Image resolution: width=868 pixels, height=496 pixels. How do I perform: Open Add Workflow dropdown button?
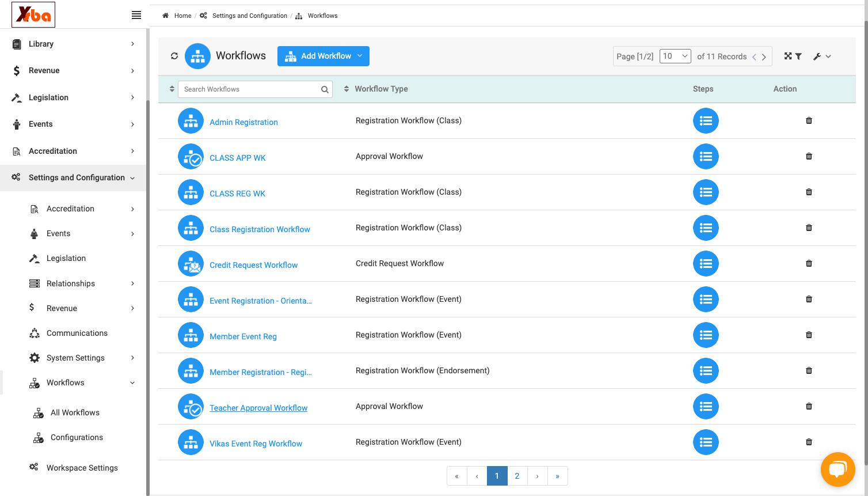323,56
